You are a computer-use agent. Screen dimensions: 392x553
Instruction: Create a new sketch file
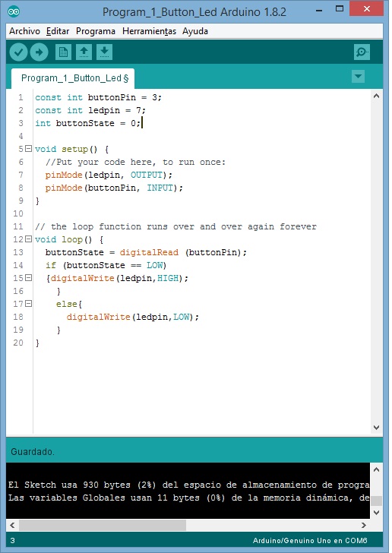64,52
